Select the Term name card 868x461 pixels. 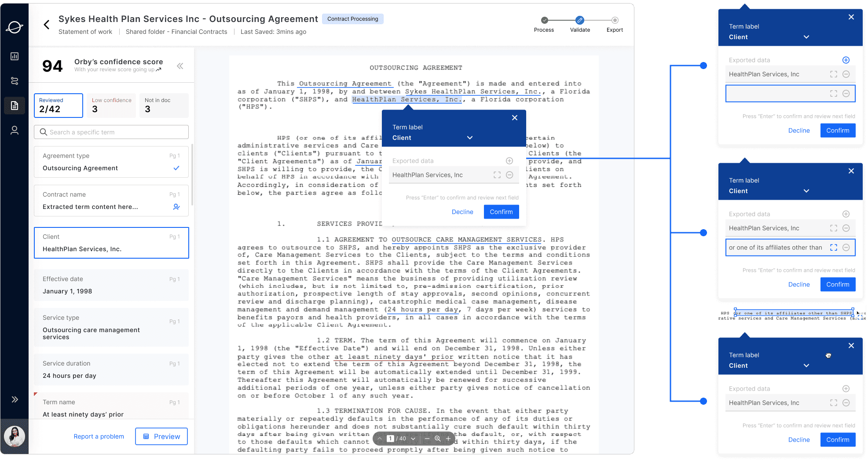[111, 406]
